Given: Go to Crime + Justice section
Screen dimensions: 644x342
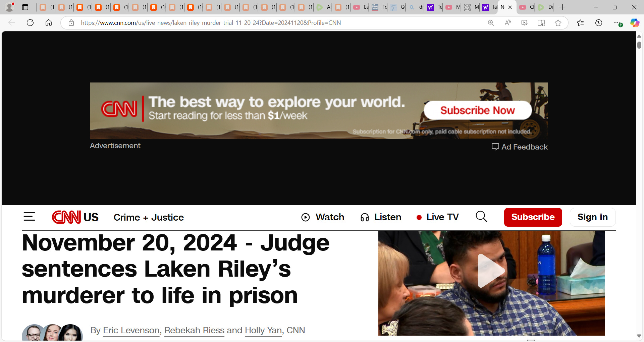Looking at the screenshot, I should point(149,217).
